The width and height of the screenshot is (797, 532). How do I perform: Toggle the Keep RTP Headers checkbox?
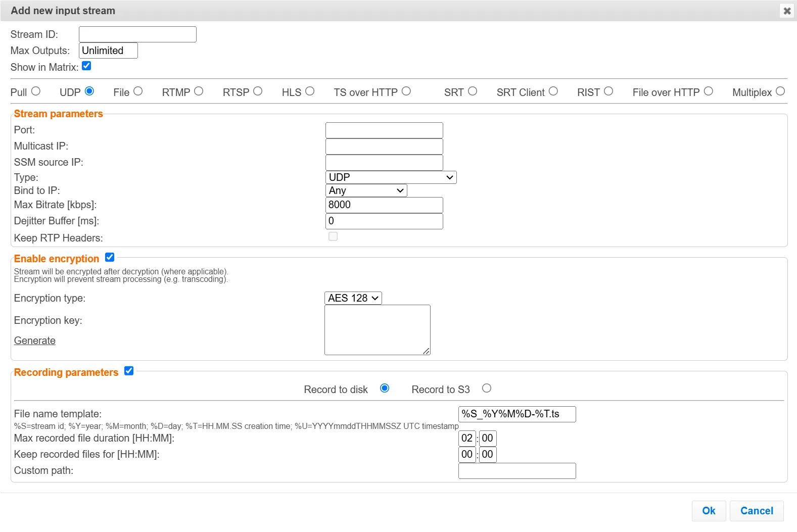click(x=333, y=236)
